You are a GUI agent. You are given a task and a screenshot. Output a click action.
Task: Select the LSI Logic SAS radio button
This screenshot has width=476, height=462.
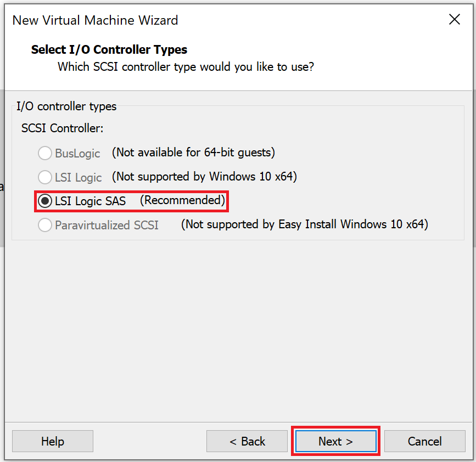coord(44,201)
